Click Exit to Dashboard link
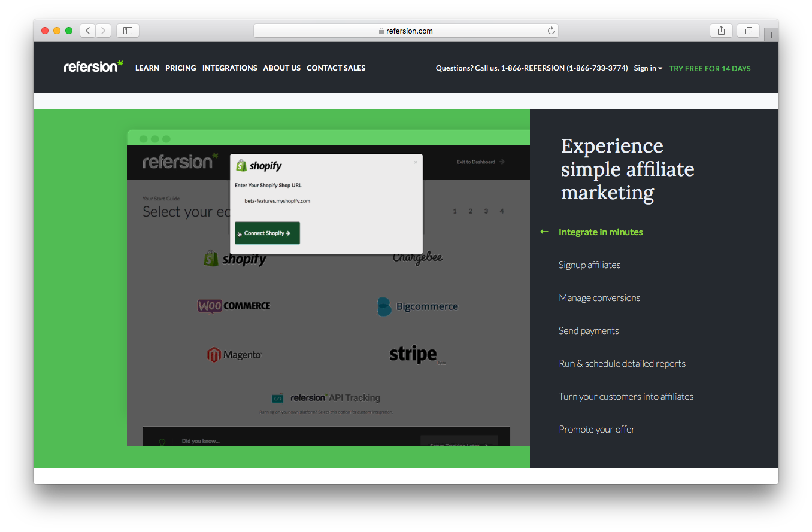 click(x=481, y=162)
